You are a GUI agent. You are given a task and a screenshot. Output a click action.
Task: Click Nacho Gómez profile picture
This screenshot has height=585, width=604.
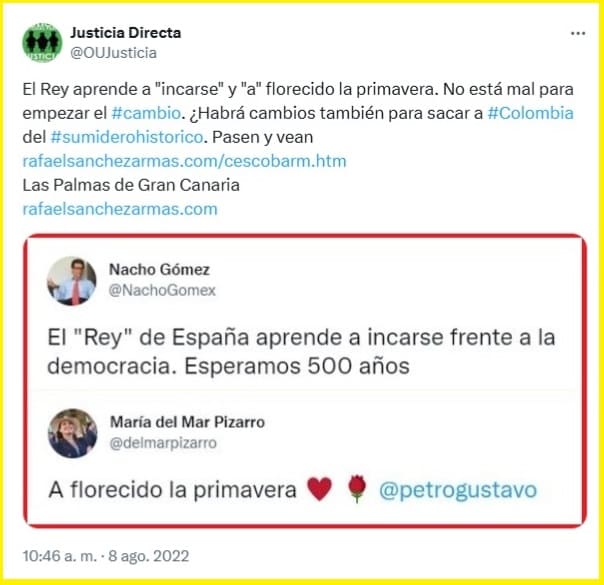pos(72,281)
